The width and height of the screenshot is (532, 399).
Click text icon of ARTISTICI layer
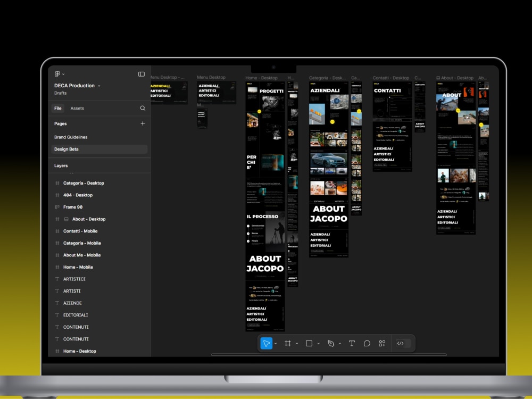point(57,279)
